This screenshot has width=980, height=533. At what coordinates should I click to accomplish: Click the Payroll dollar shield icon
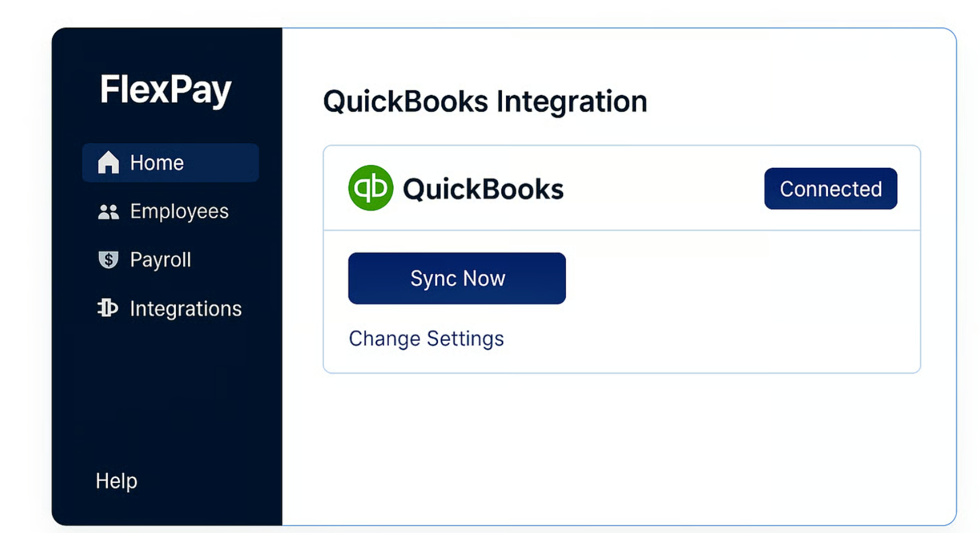click(x=108, y=260)
